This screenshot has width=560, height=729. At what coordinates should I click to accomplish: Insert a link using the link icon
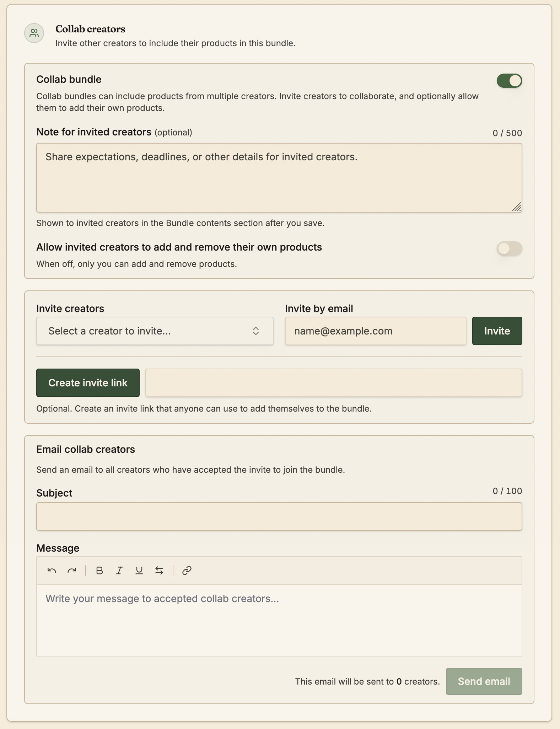187,570
